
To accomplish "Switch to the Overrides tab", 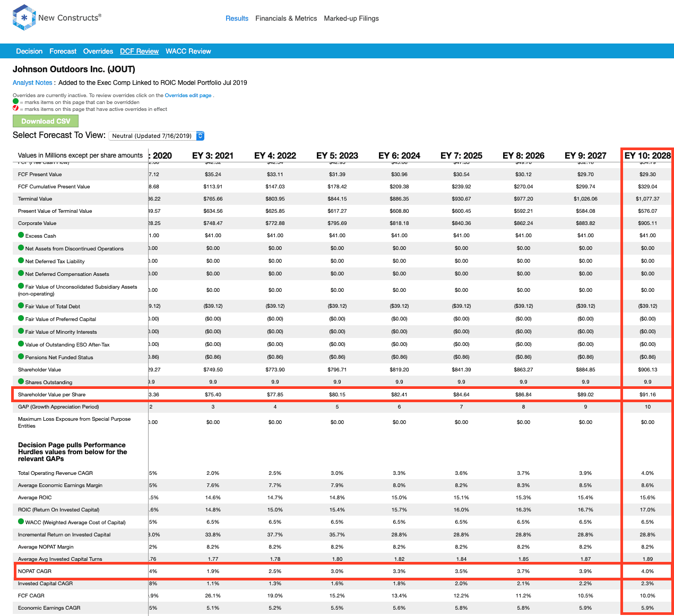I will pos(98,51).
